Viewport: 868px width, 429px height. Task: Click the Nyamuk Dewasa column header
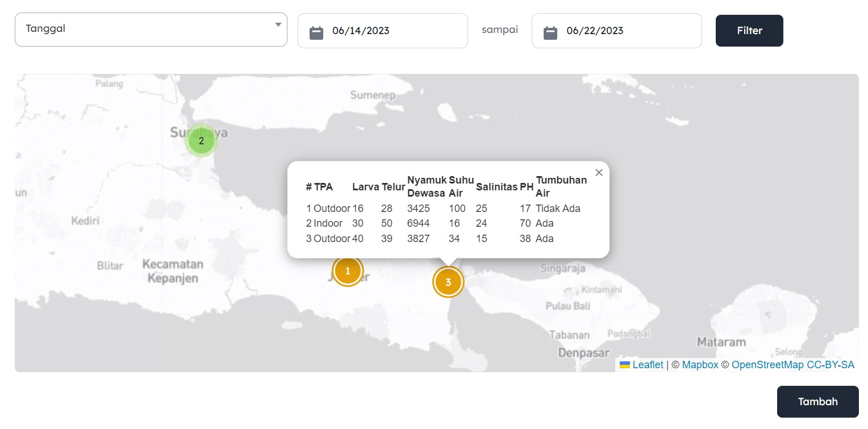click(x=427, y=186)
